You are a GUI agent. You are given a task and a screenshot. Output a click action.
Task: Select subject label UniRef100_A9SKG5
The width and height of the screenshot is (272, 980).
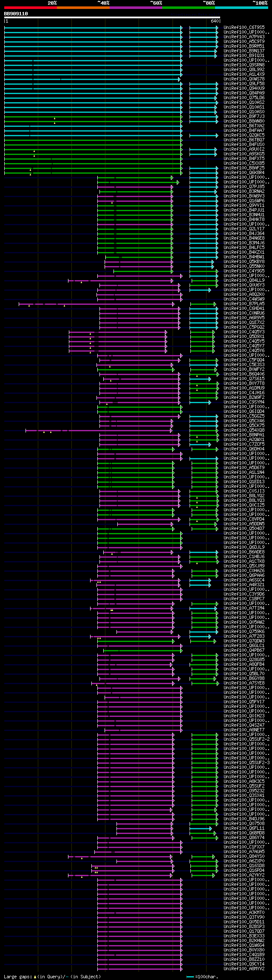(x=244, y=154)
